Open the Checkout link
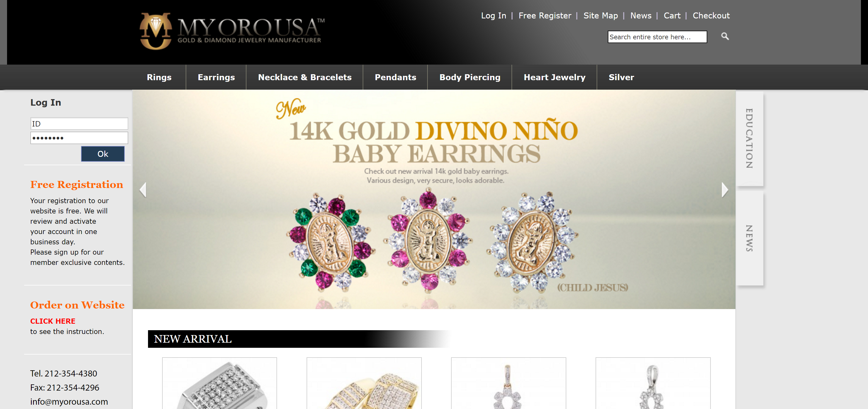 711,15
